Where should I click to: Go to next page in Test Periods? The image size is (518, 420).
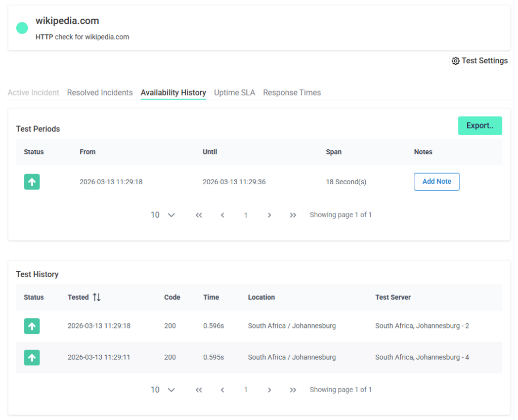(270, 215)
